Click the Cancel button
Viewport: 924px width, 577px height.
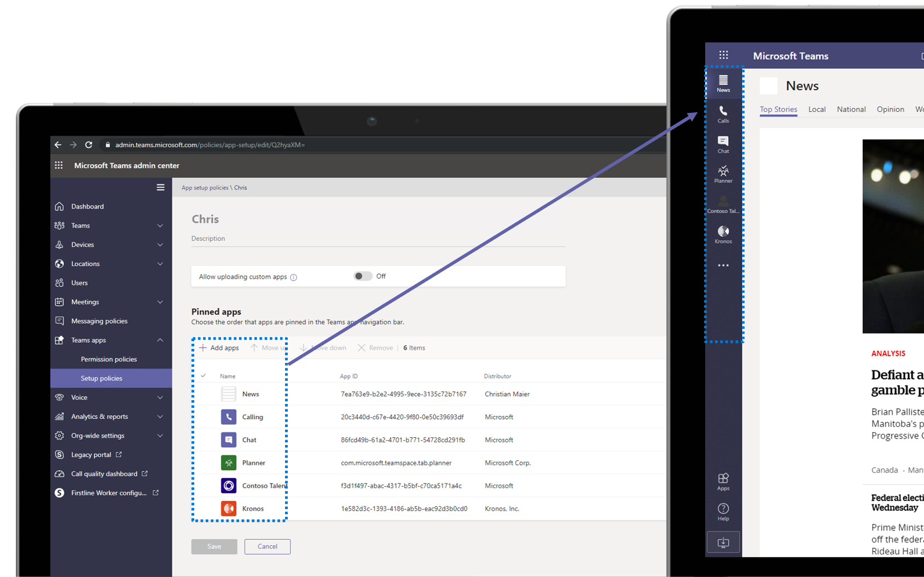coord(268,546)
